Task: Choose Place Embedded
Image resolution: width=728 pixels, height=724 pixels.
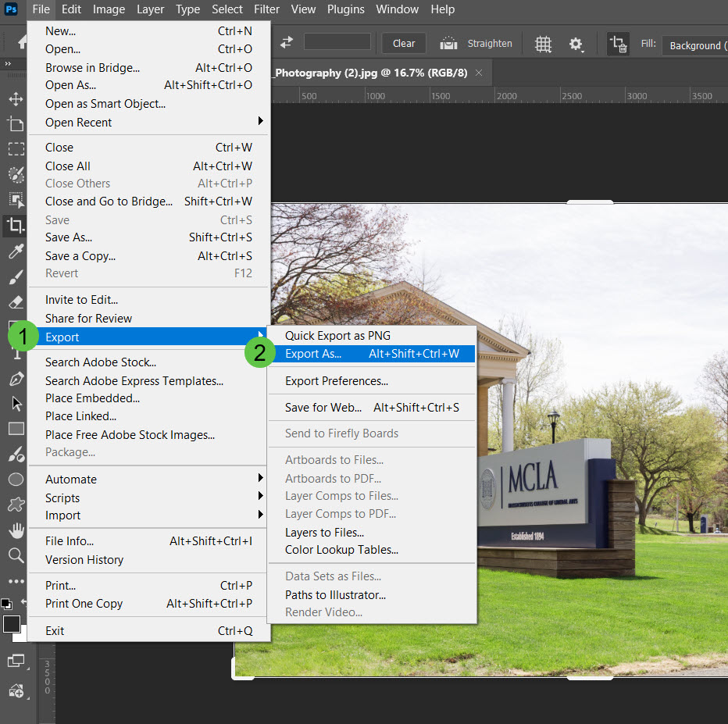Action: 148,398
